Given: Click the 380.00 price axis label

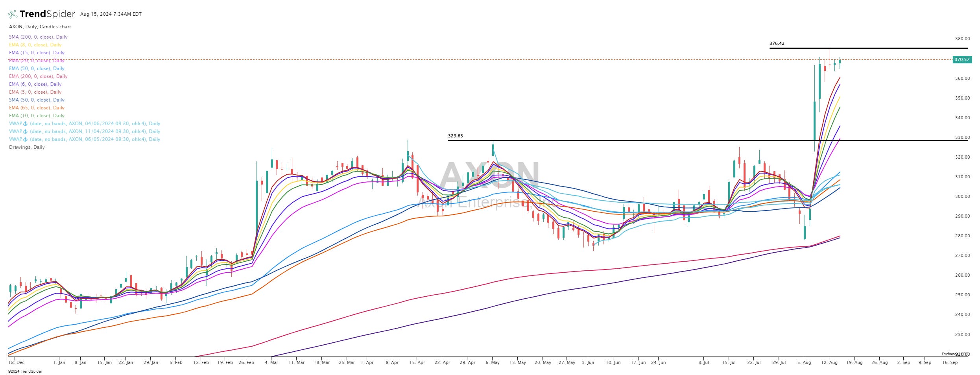Looking at the screenshot, I should click(962, 39).
